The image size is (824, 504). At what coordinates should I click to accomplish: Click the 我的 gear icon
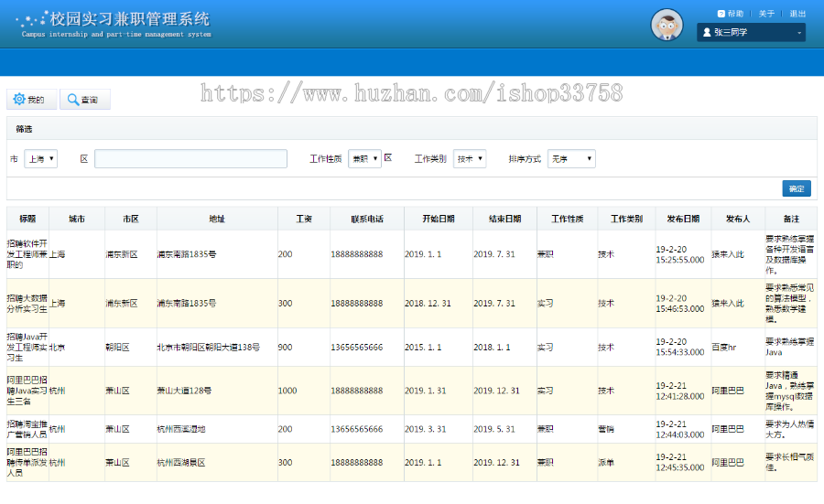pyautogui.click(x=19, y=99)
